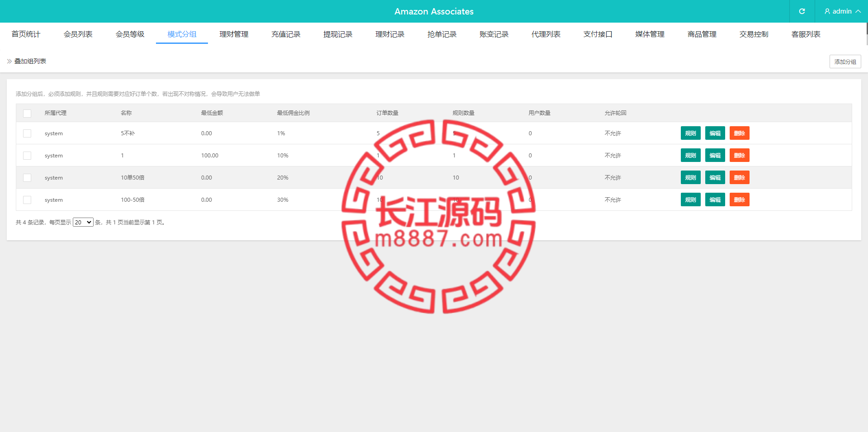Viewport: 868px width, 432px height.
Task: Click 编辑 for the 100.00 row
Action: tap(715, 155)
